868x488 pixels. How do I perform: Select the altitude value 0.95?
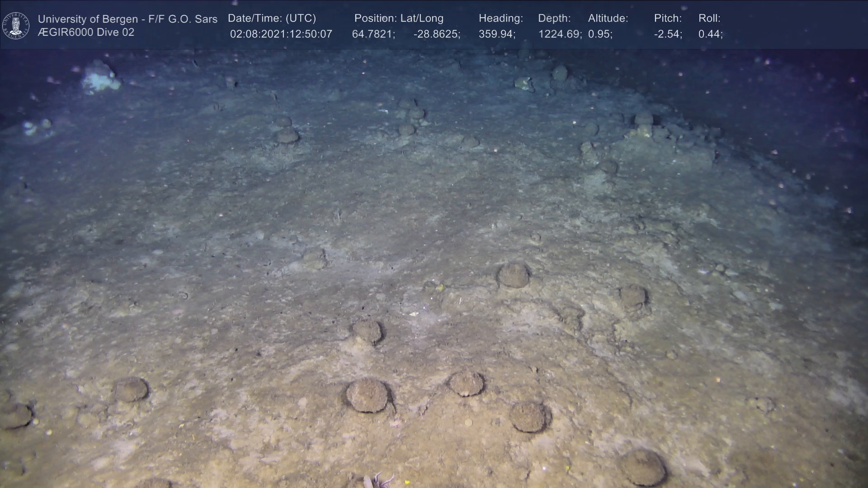[x=600, y=34]
